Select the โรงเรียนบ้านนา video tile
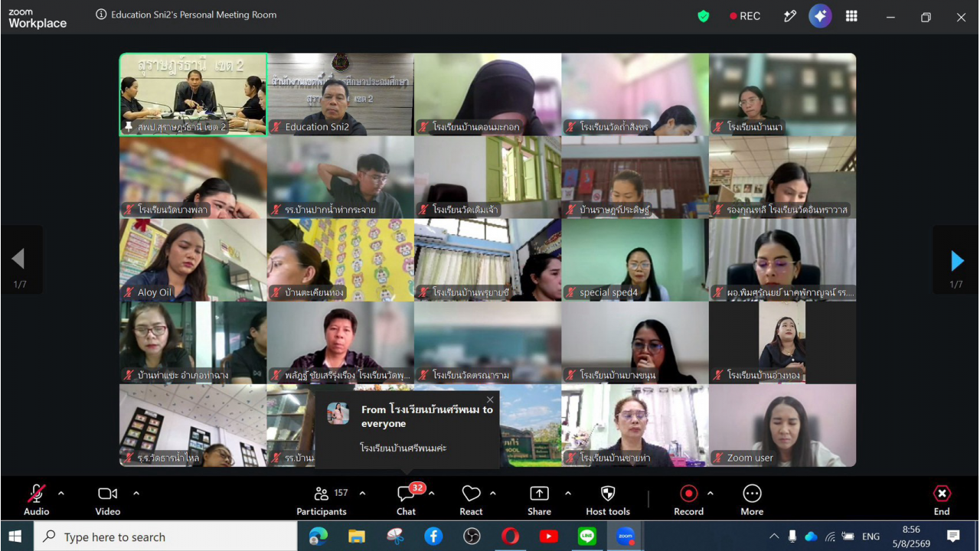Viewport: 980px width, 551px height. [782, 94]
